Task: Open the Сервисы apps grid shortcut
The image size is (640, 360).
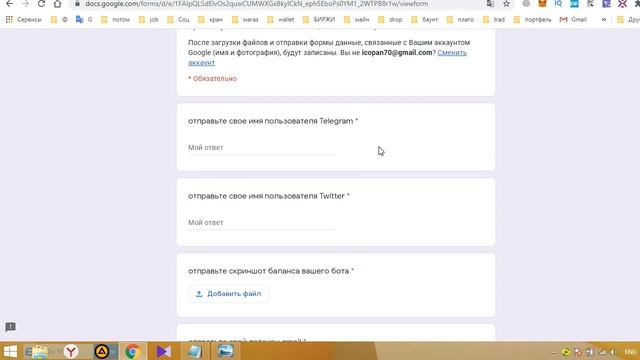Action: point(24,19)
